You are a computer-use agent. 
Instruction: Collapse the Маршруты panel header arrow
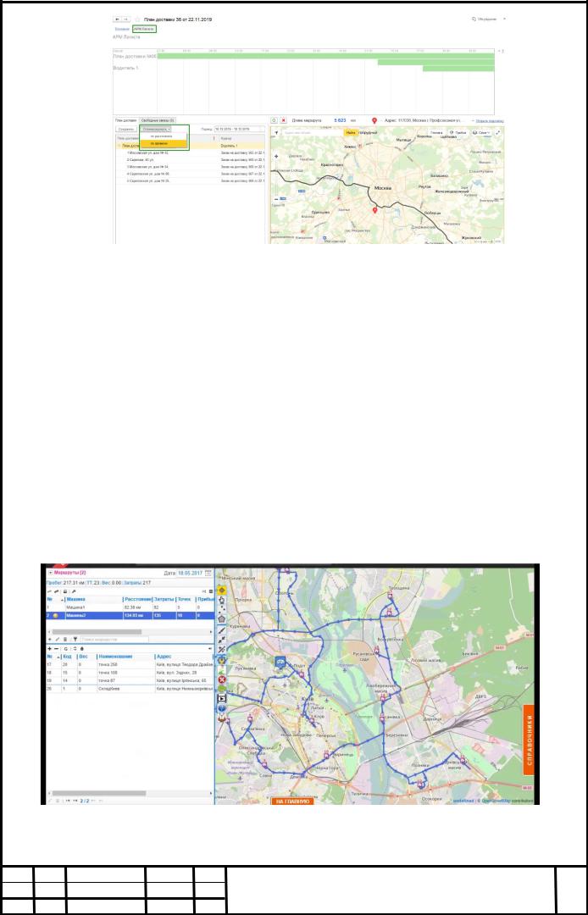[51, 573]
